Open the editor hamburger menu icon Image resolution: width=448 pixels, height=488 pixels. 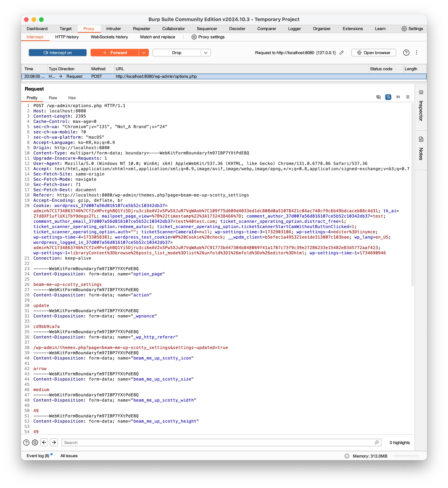click(x=408, y=97)
